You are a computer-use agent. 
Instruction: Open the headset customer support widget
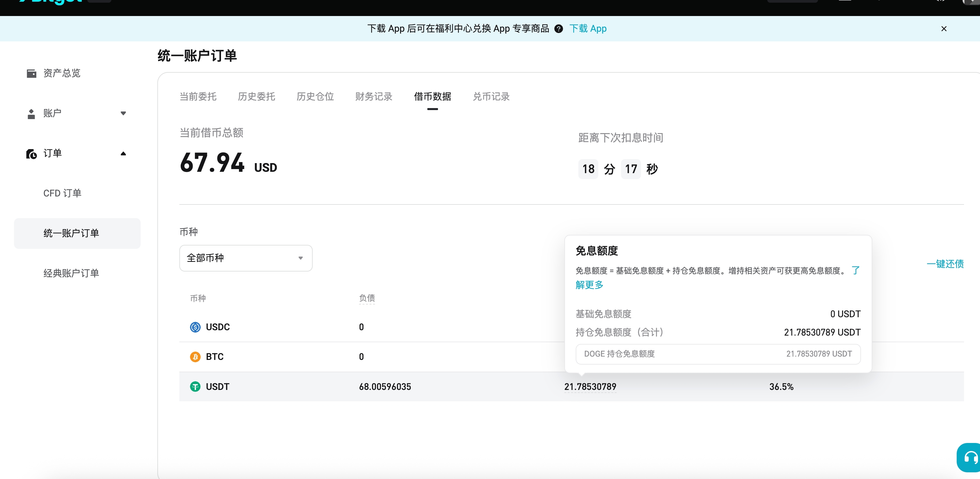tap(969, 457)
